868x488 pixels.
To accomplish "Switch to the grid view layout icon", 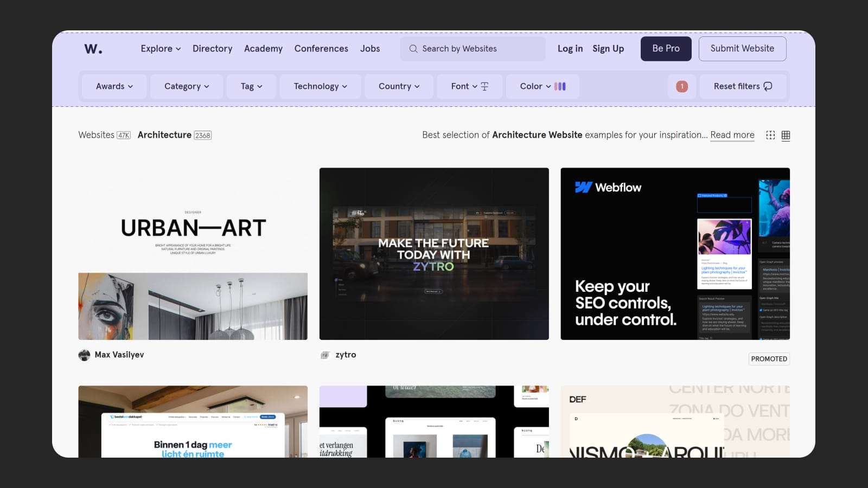I will 786,135.
